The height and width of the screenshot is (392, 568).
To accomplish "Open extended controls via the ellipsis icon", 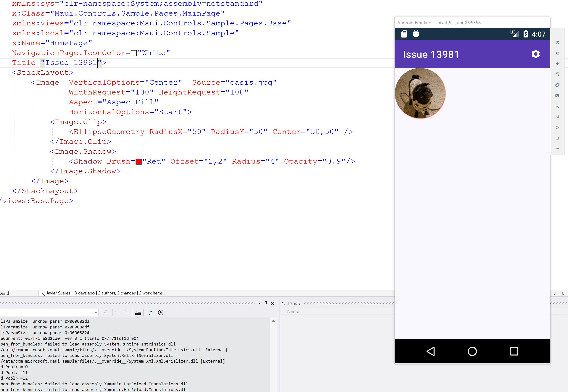I will [x=557, y=149].
